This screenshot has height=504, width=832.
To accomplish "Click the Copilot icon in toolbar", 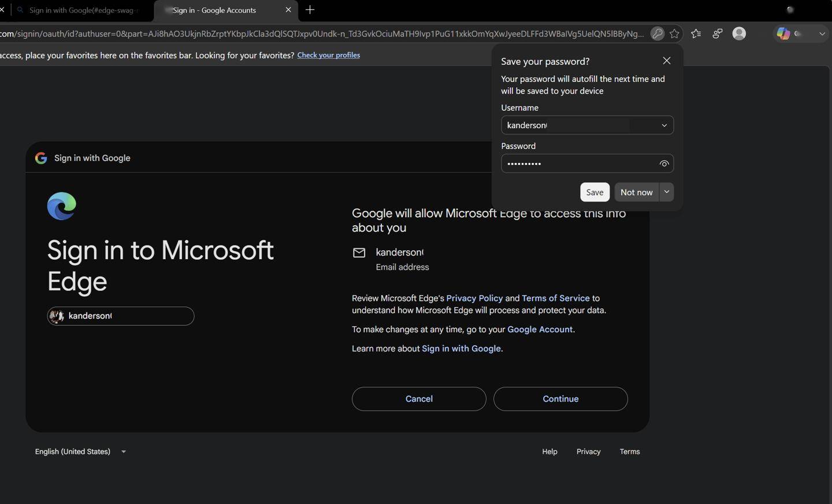I will point(783,33).
